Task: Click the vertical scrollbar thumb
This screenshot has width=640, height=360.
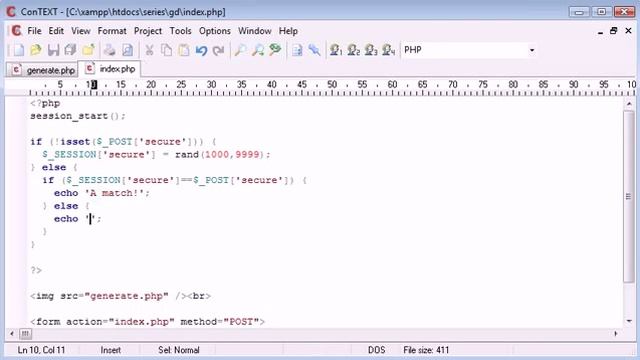Action: (629, 196)
